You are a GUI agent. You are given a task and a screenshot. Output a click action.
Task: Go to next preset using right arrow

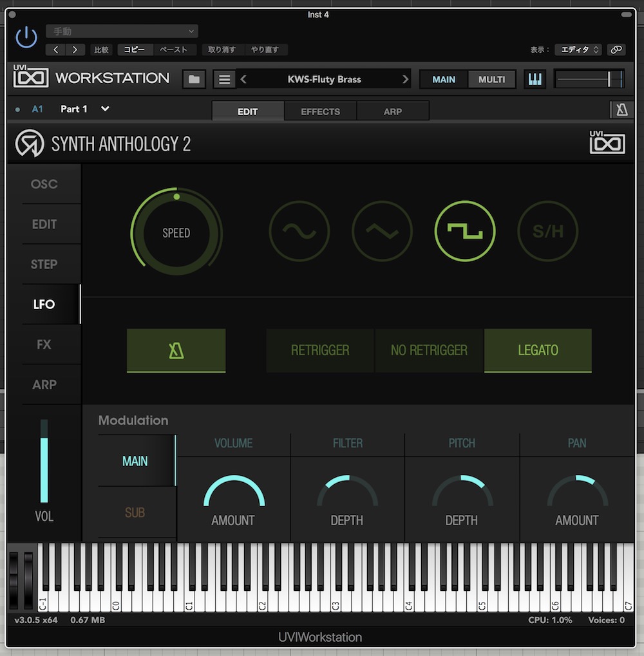point(405,79)
